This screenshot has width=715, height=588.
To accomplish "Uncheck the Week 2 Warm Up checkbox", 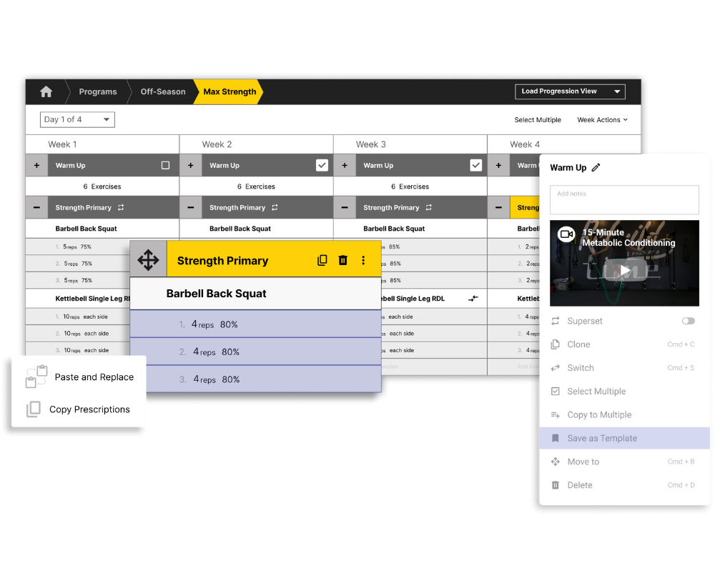I will tap(322, 165).
